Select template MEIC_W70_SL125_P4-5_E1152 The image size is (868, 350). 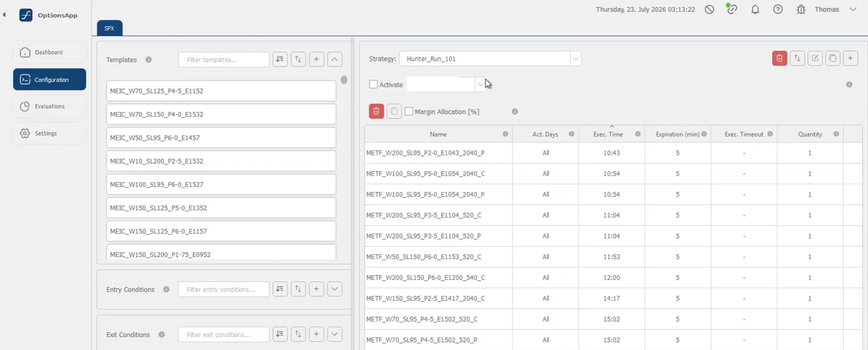221,91
